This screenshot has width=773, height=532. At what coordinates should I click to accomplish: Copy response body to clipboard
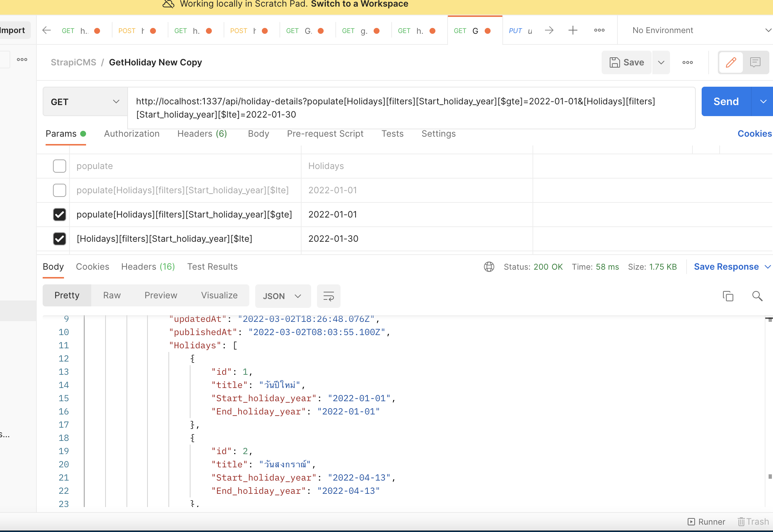coord(728,296)
